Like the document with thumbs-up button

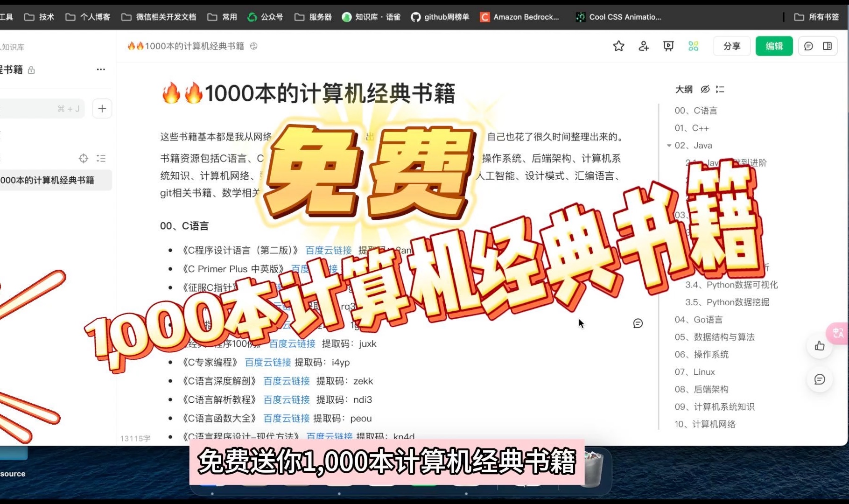click(x=820, y=346)
